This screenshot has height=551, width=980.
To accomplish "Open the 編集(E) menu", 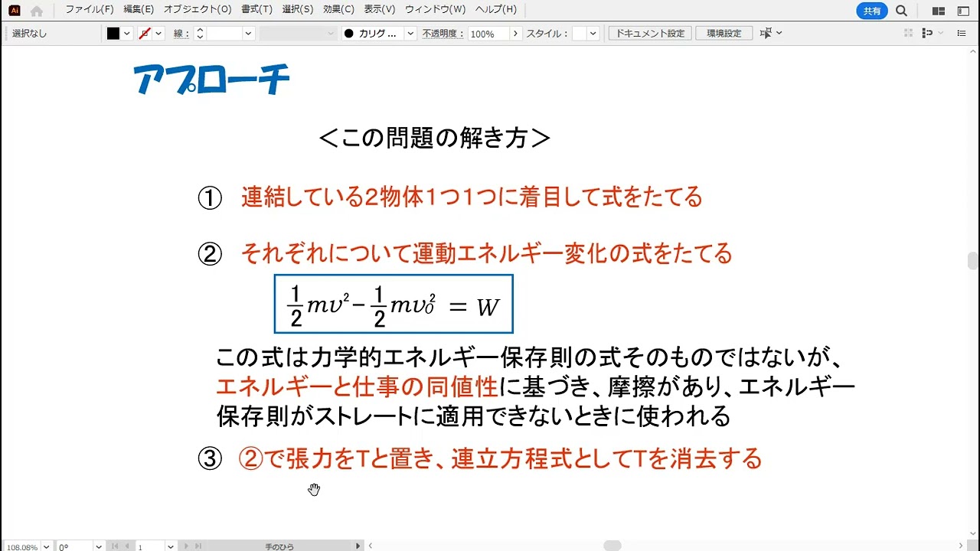I will coord(139,10).
